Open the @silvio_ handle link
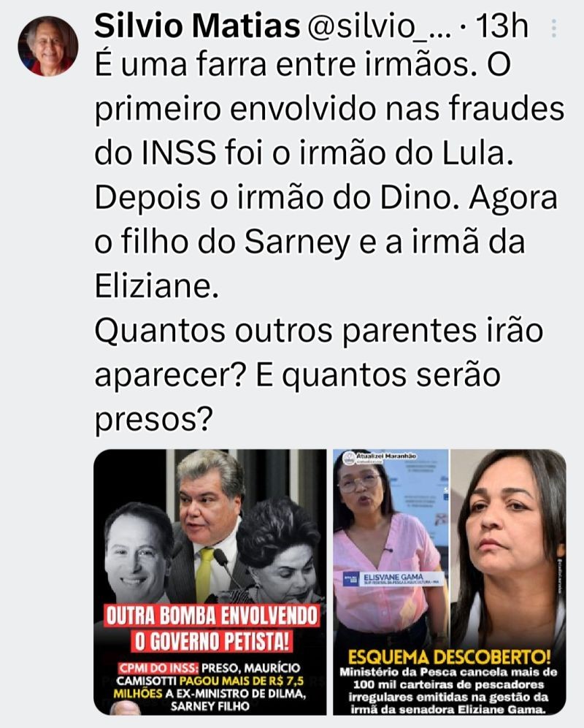584x728 pixels. [379, 26]
